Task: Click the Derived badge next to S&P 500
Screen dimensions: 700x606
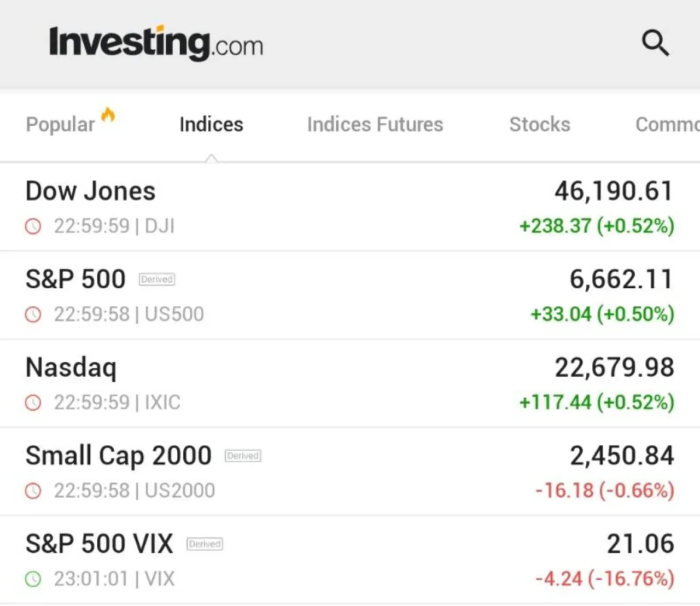Action: click(x=157, y=279)
